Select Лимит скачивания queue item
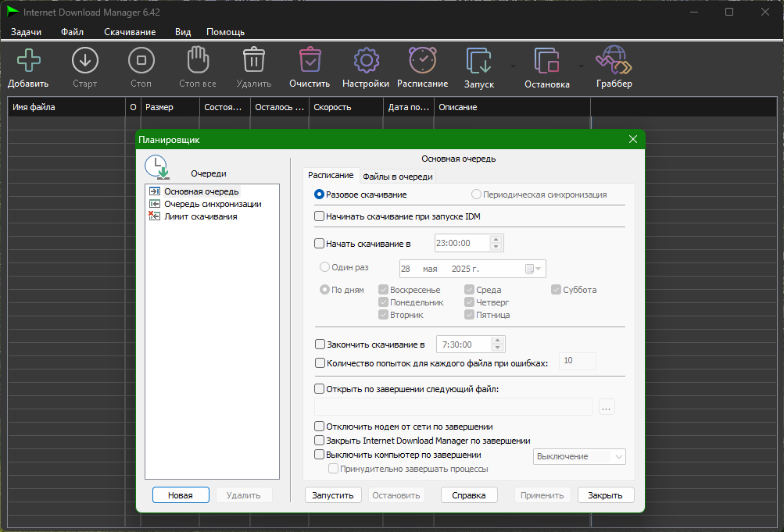The image size is (784, 532). [201, 216]
